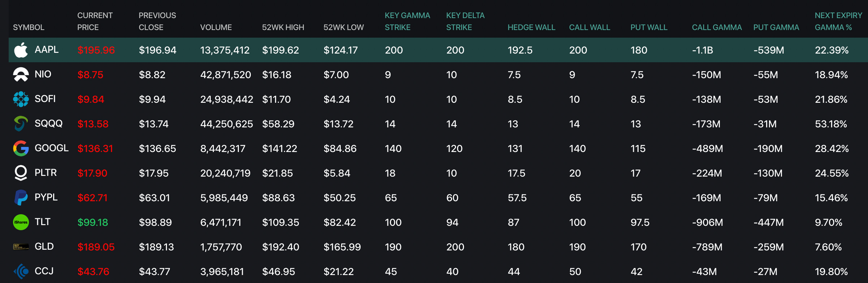Sort by CURRENT PRICE column header
868x283 pixels.
[x=95, y=21]
